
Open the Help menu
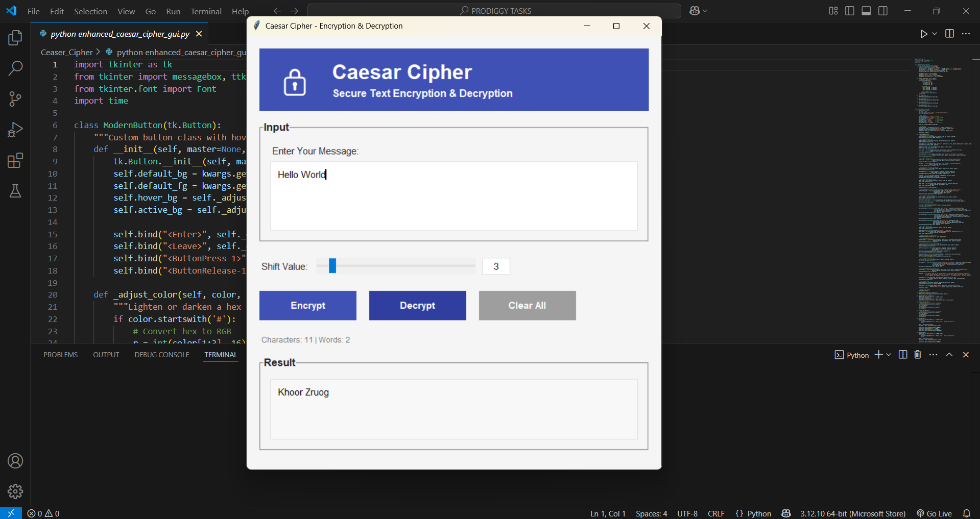(x=240, y=11)
